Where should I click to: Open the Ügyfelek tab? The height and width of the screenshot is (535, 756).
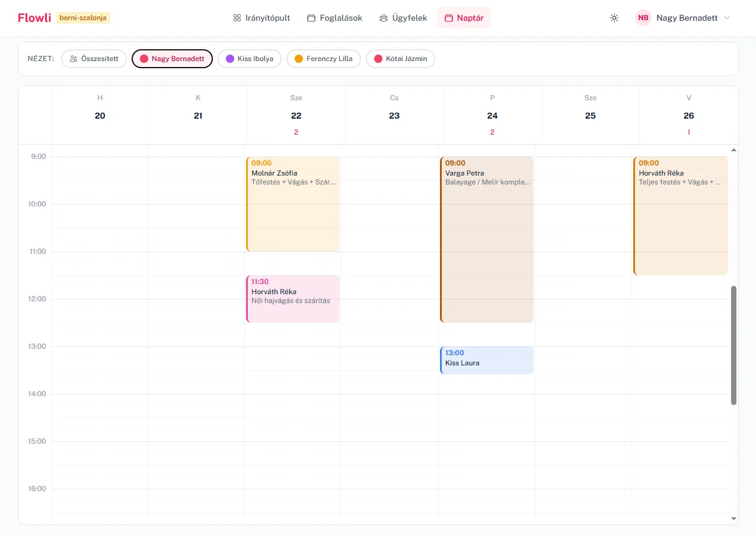pos(404,18)
